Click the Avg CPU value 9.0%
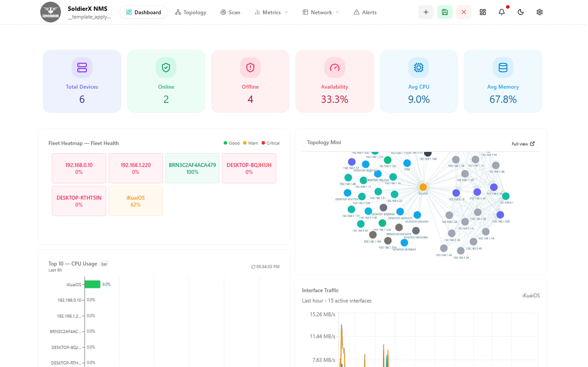This screenshot has height=367, width=588. coord(419,99)
